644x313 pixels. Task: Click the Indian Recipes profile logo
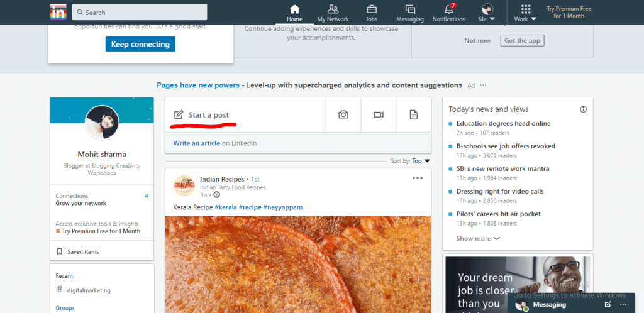click(x=184, y=186)
